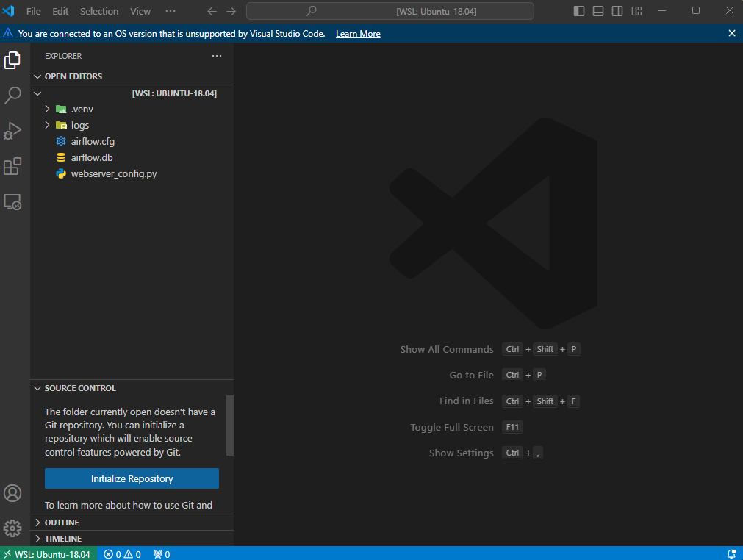Toggle the secondary side bar layout icon

point(617,11)
